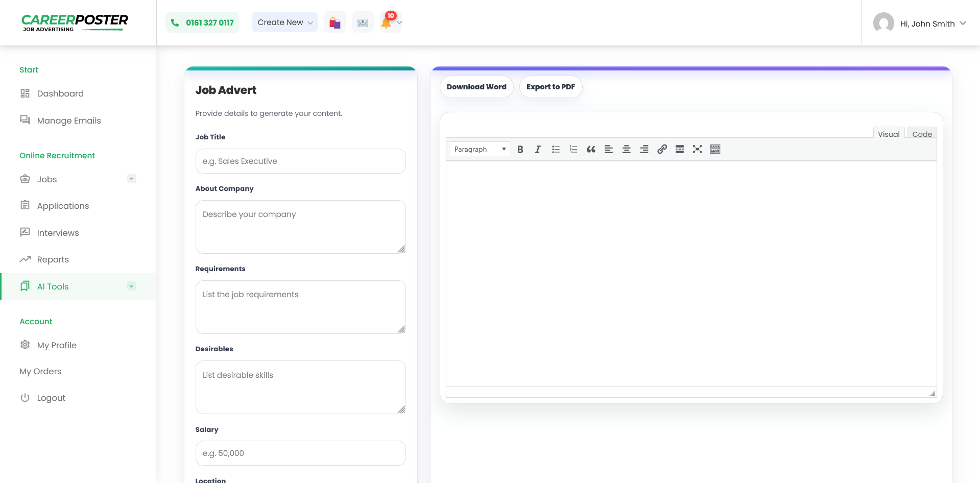980x483 pixels.
Task: Focus the Salary input field
Action: pyautogui.click(x=300, y=453)
